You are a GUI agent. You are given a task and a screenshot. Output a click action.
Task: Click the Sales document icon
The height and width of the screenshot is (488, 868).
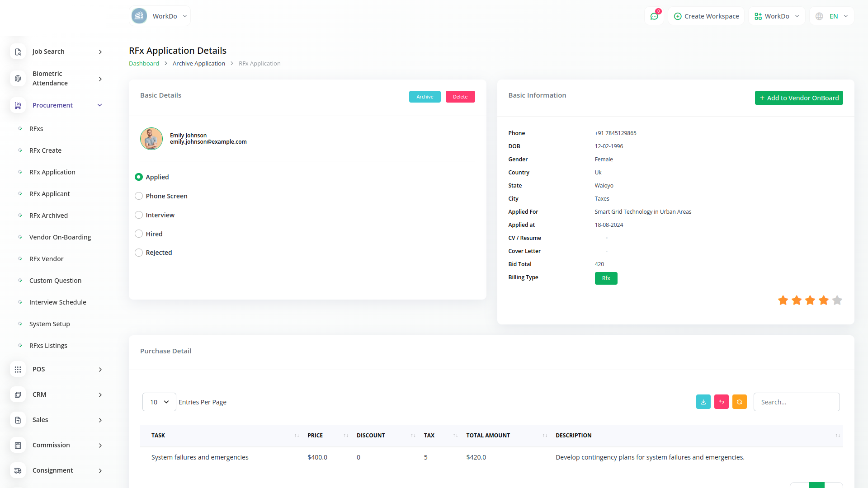(x=18, y=420)
